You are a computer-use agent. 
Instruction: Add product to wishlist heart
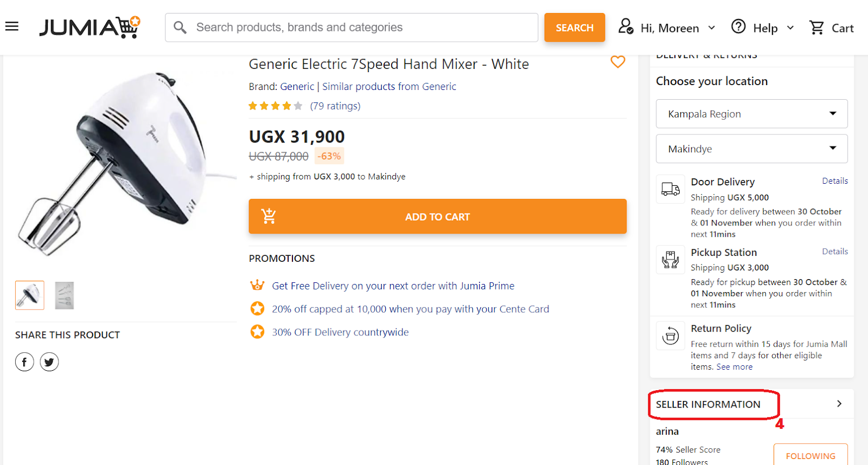[x=617, y=62]
